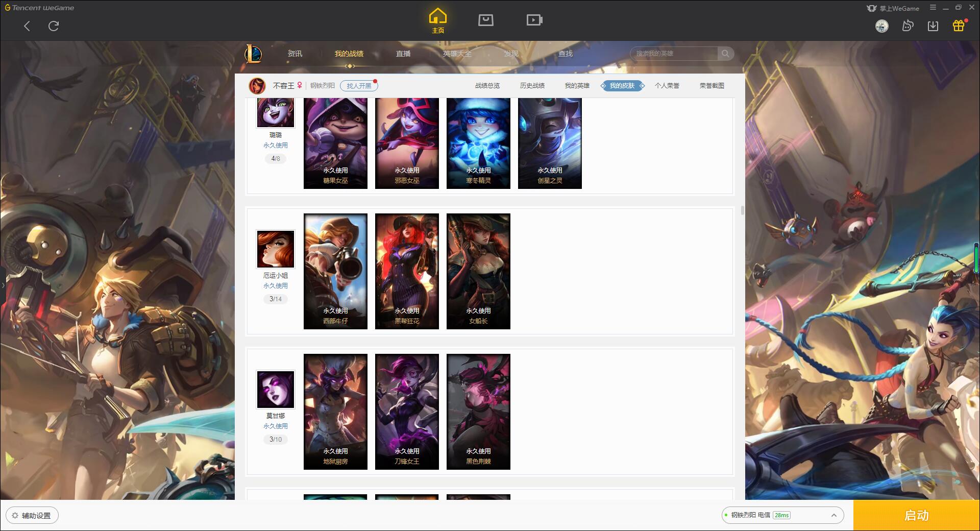Click the 钢铁烈阳 server label beside the player name

323,86
